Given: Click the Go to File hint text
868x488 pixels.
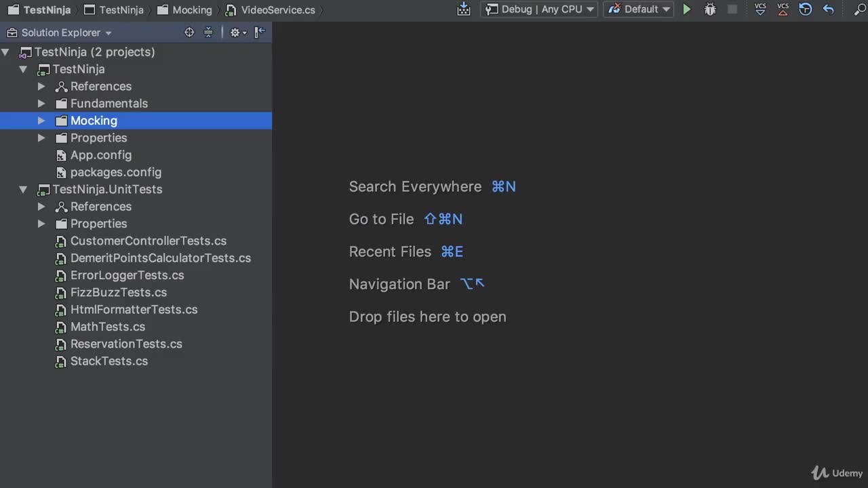Looking at the screenshot, I should click(x=381, y=219).
